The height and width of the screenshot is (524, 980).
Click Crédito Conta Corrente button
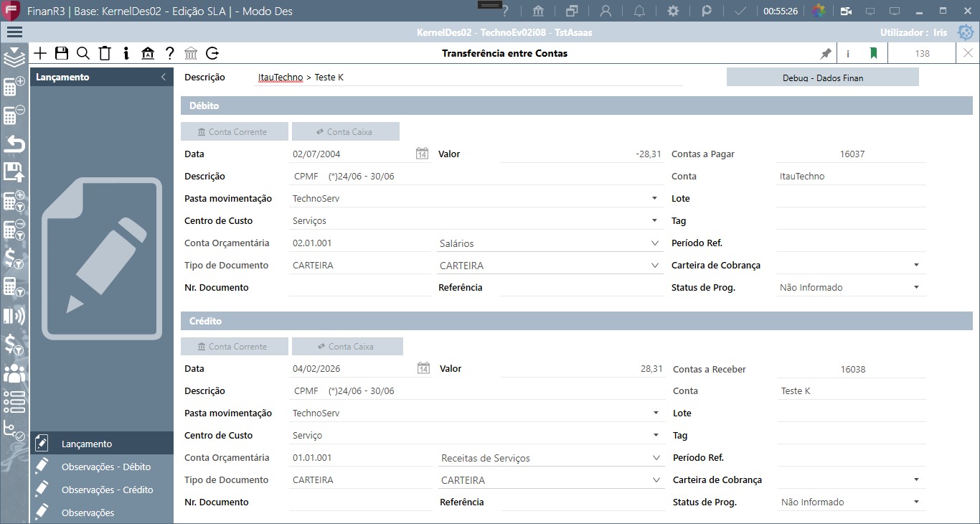pyautogui.click(x=235, y=346)
